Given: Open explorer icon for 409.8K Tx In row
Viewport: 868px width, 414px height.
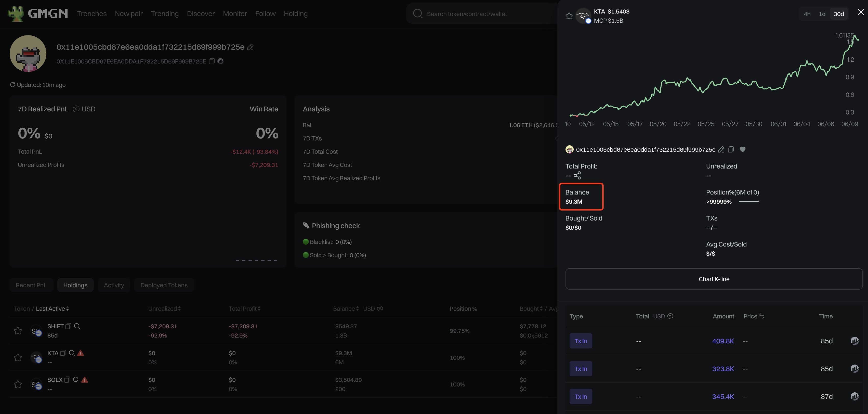Looking at the screenshot, I should 854,341.
